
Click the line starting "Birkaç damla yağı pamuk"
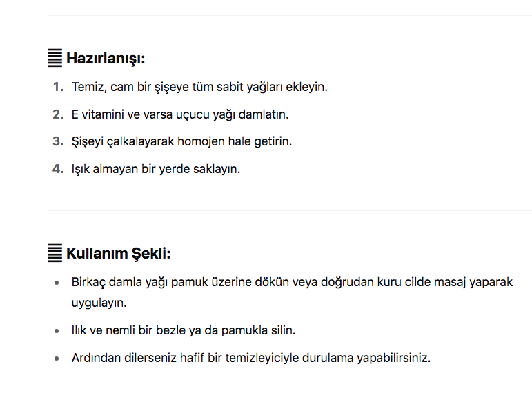tap(292, 282)
